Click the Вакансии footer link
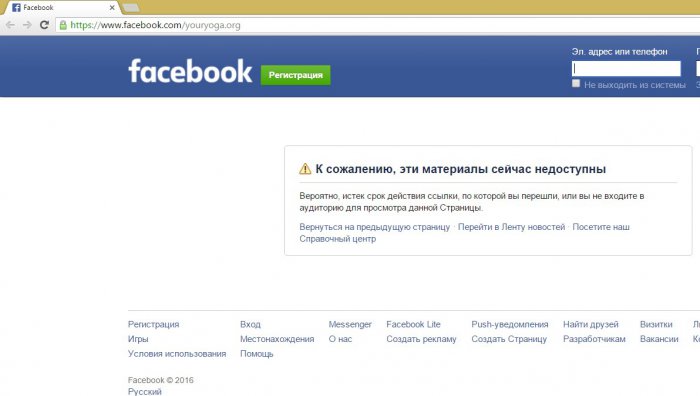The width and height of the screenshot is (700, 396). pyautogui.click(x=659, y=339)
